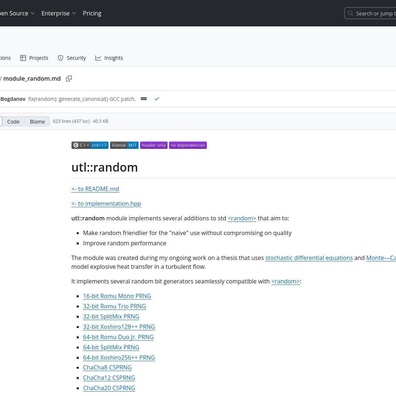This screenshot has width=396, height=396.
Task: Open ChaCha20 CSPRNG link
Action: coord(109,388)
